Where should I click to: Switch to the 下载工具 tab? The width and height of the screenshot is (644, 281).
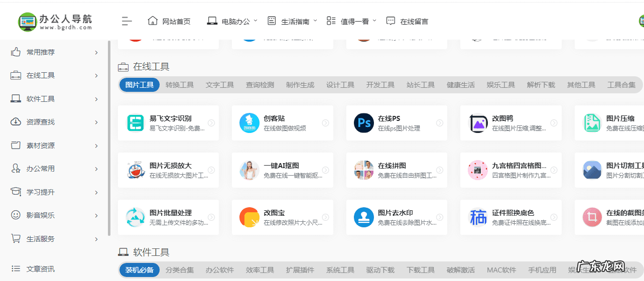coord(421,270)
